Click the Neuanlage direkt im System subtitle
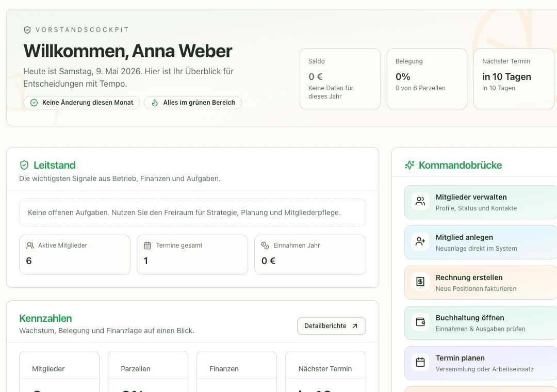The image size is (557, 392). [x=476, y=249]
